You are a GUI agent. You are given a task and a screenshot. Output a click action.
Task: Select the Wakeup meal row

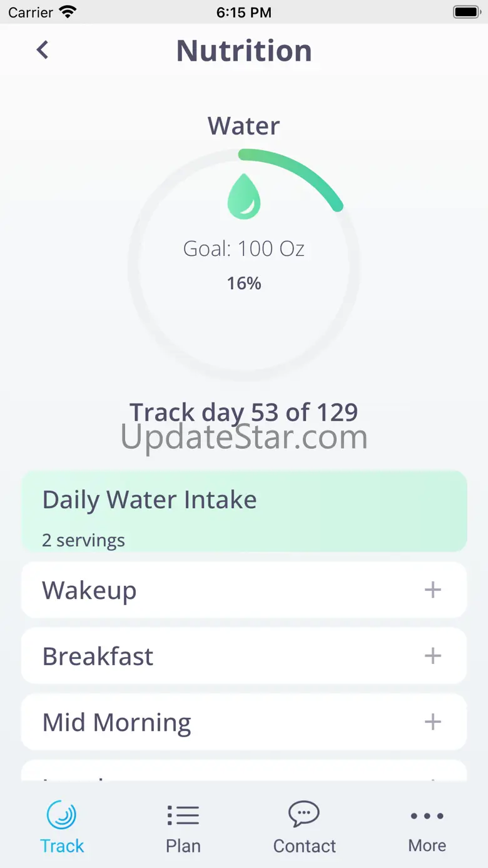point(244,590)
